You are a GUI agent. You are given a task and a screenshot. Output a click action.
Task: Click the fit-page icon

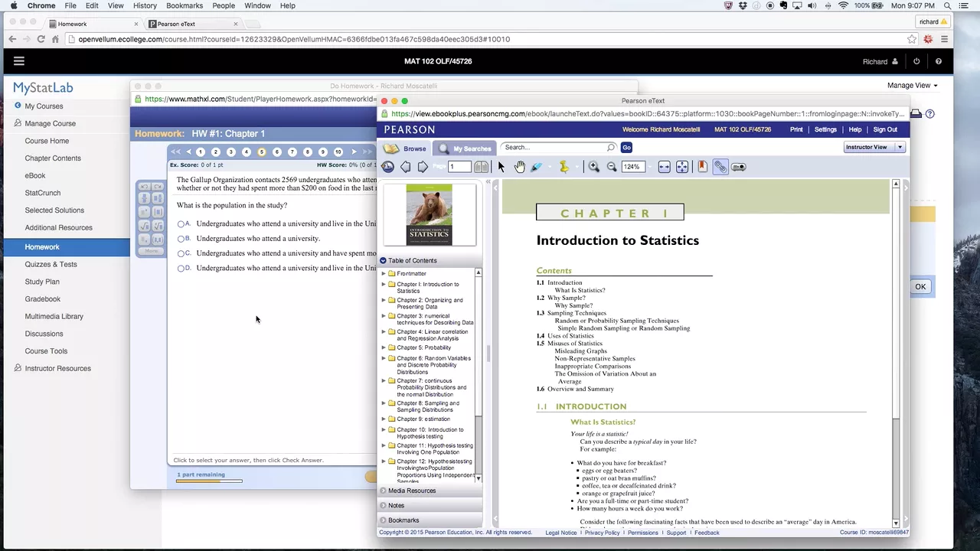[x=682, y=167]
